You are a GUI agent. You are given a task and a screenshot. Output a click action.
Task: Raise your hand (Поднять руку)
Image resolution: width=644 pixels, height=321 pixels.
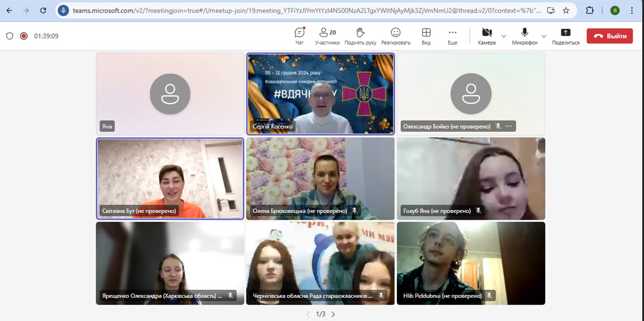click(360, 36)
